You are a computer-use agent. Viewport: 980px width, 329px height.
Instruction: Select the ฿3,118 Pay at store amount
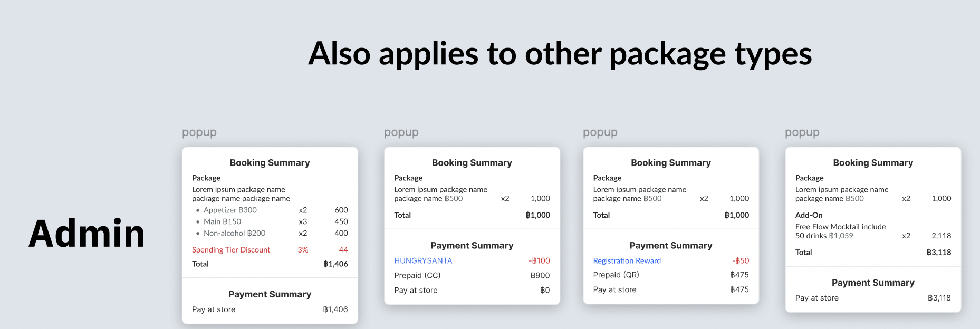tap(939, 298)
